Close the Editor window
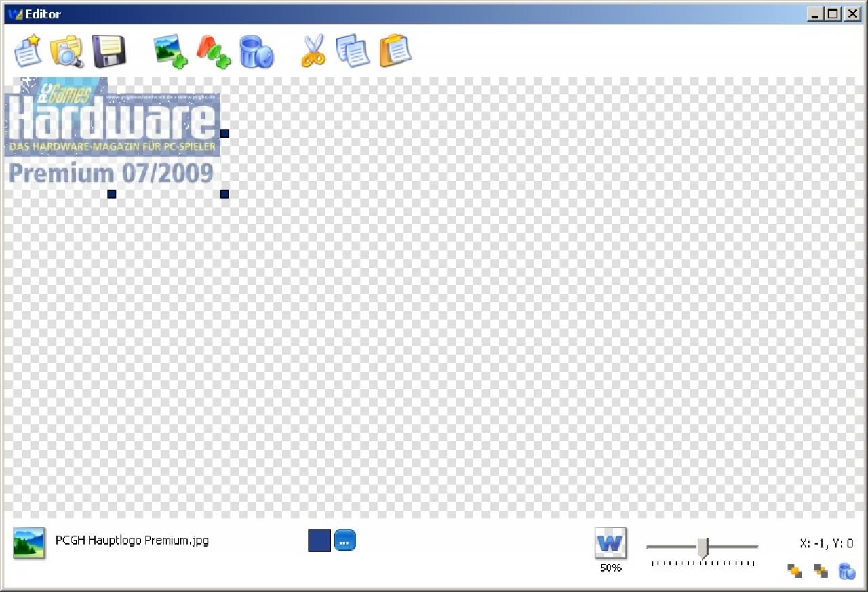 pos(852,14)
